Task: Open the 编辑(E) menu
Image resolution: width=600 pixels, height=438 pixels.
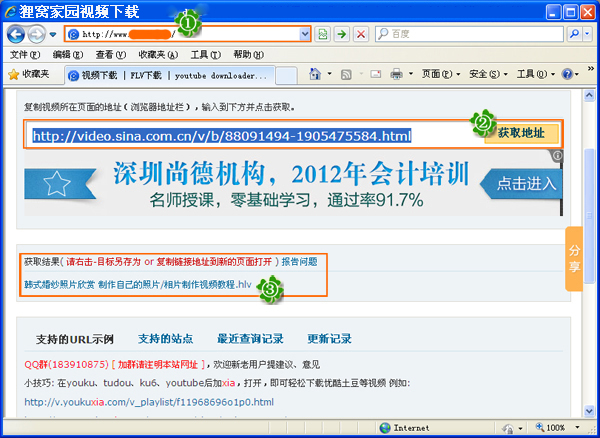Action: [67, 55]
